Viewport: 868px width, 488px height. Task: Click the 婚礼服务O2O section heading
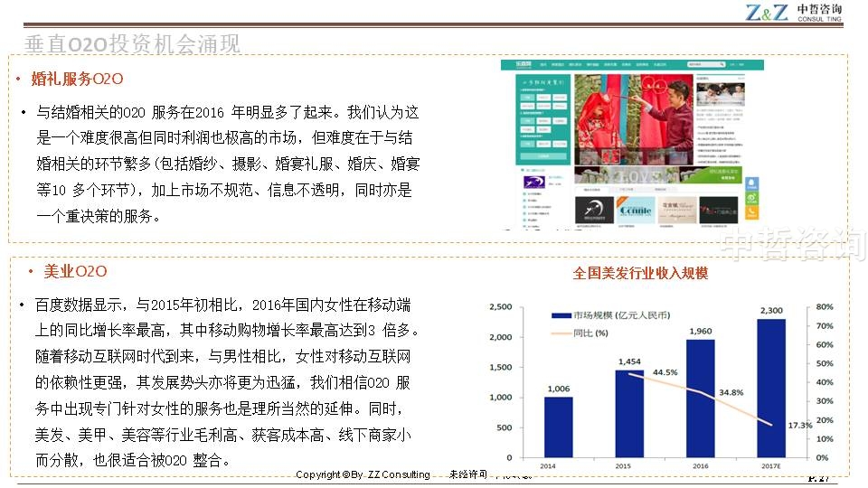(77, 79)
